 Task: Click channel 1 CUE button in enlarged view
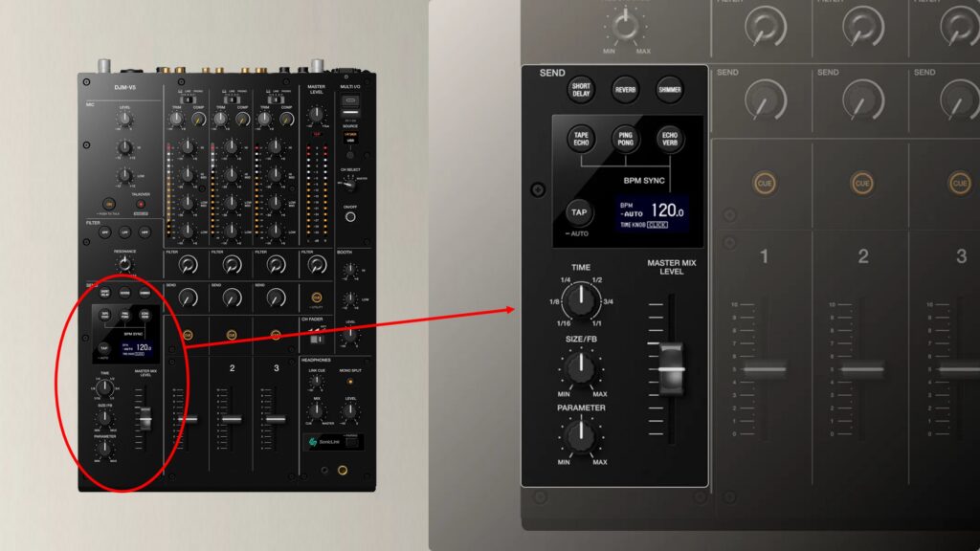pyautogui.click(x=765, y=183)
